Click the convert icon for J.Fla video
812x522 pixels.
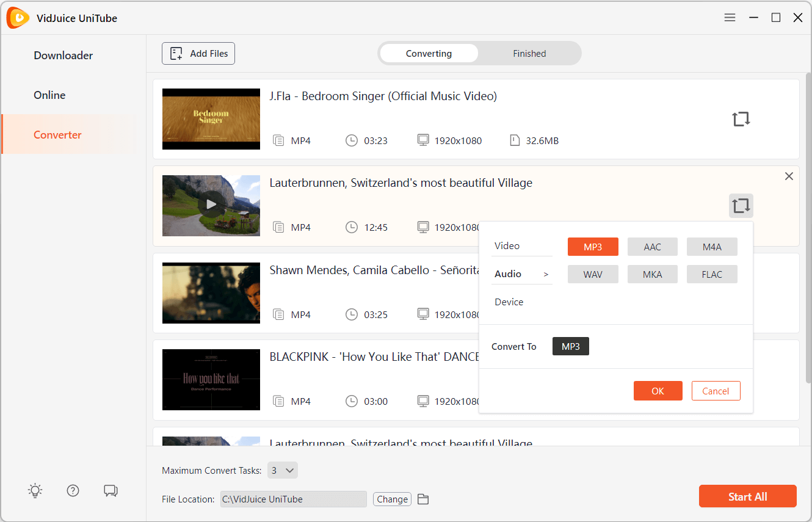coord(741,119)
